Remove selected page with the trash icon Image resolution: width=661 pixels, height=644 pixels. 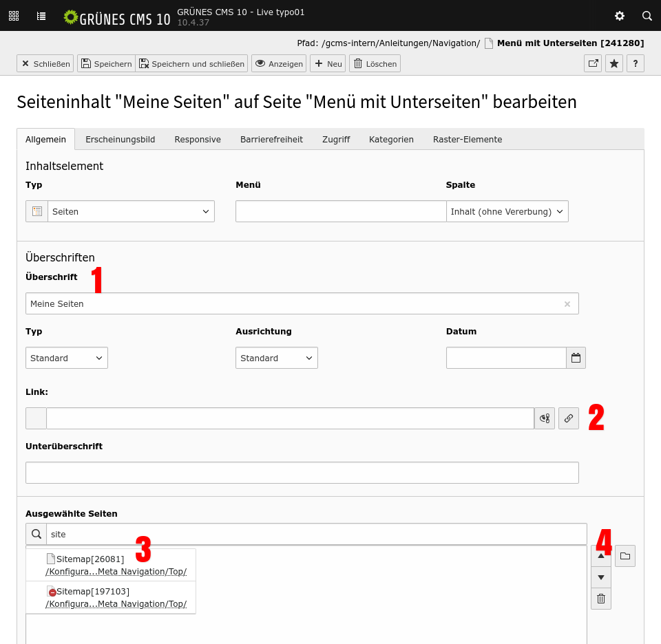[x=601, y=599]
